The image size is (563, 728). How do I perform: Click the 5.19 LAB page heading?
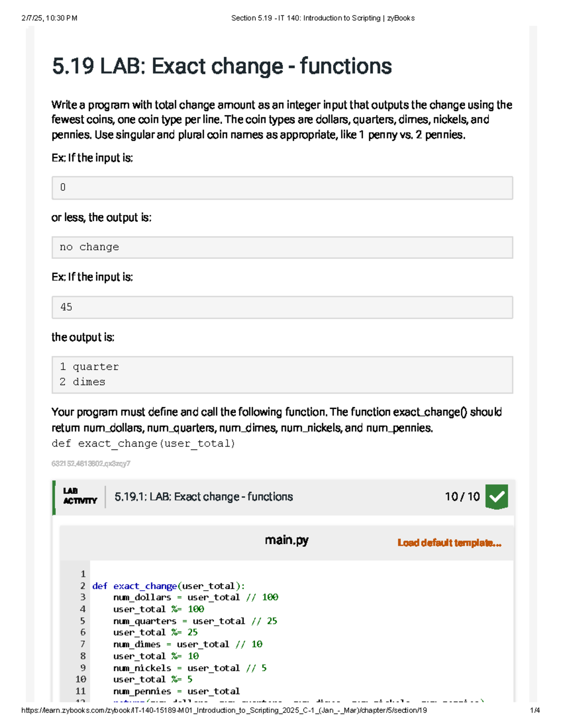(x=221, y=66)
